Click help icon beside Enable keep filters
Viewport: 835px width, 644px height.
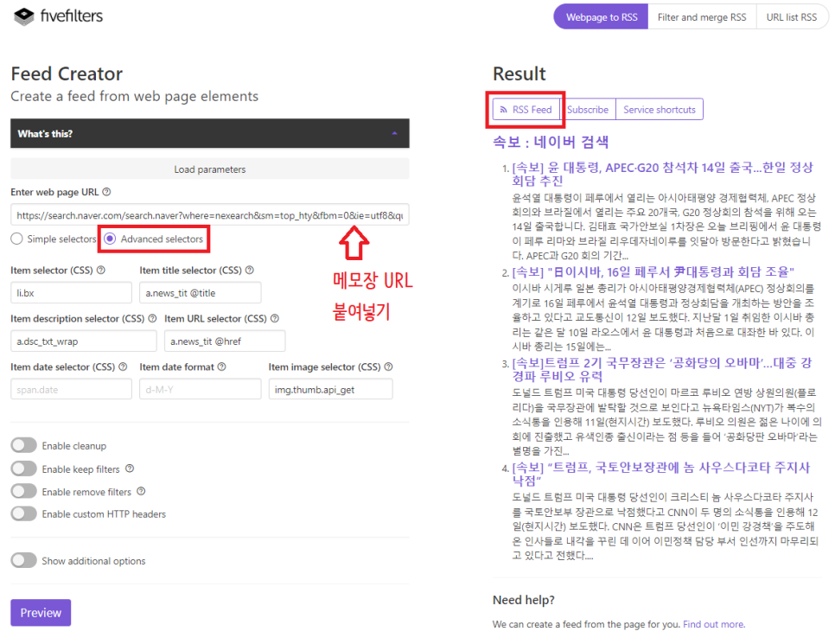(x=130, y=469)
